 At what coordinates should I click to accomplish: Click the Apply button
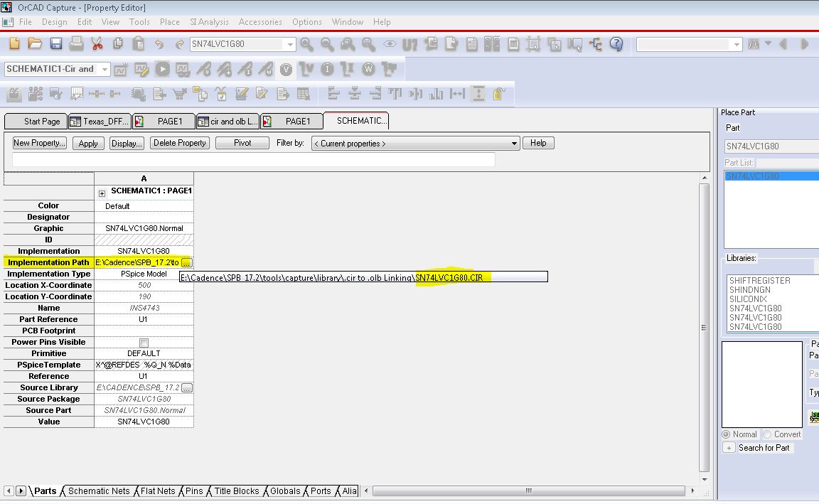coord(88,144)
